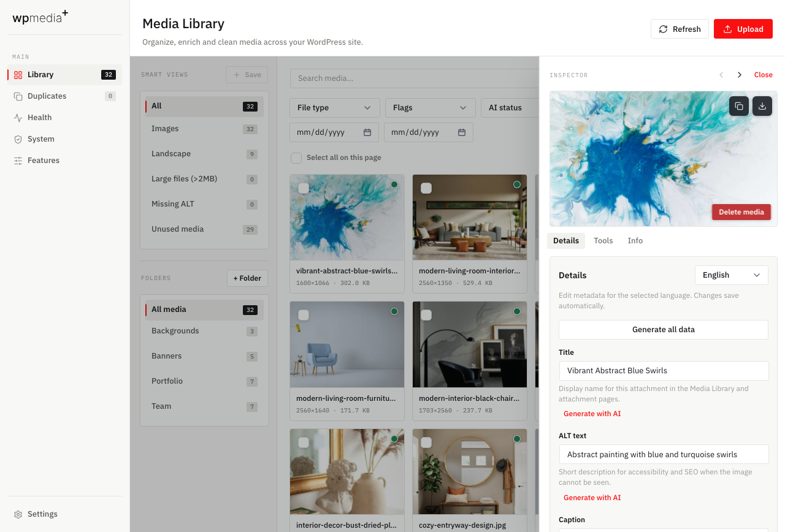Open the Portfolio folder
Image resolution: width=785 pixels, height=532 pixels.
point(204,381)
